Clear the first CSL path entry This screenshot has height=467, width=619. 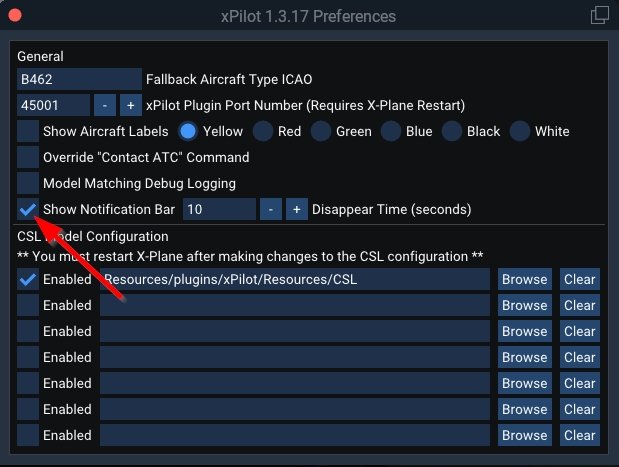pyautogui.click(x=579, y=280)
